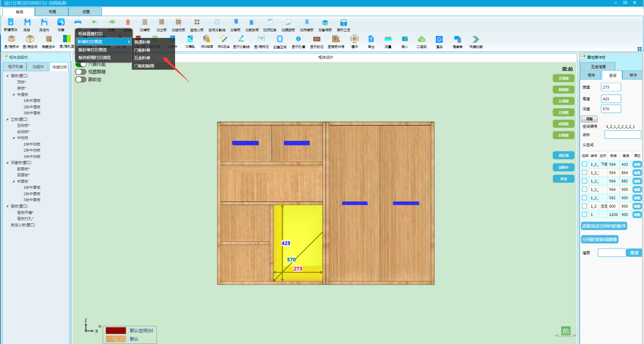Click the 左视图 view button

(563, 101)
